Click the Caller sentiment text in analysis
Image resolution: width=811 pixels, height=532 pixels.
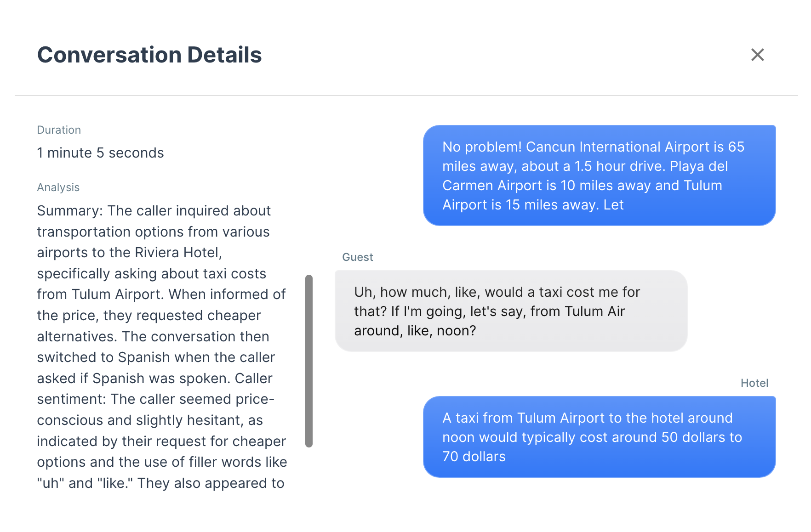155,399
